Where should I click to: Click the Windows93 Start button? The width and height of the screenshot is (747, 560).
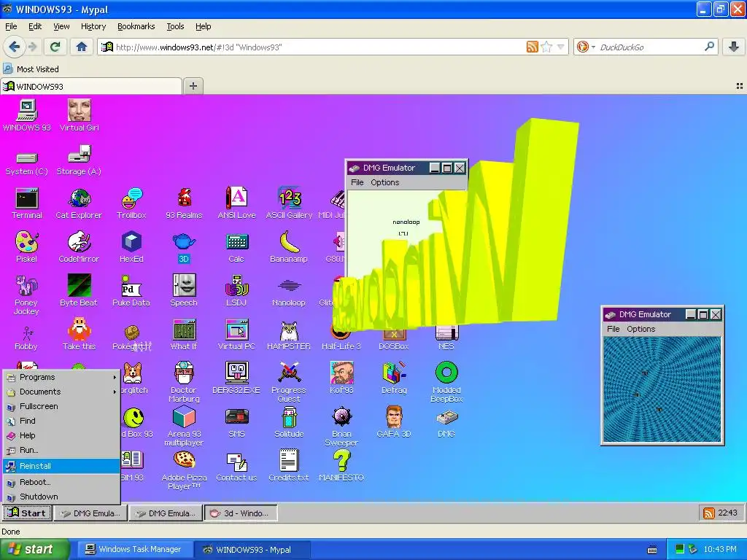[27, 513]
